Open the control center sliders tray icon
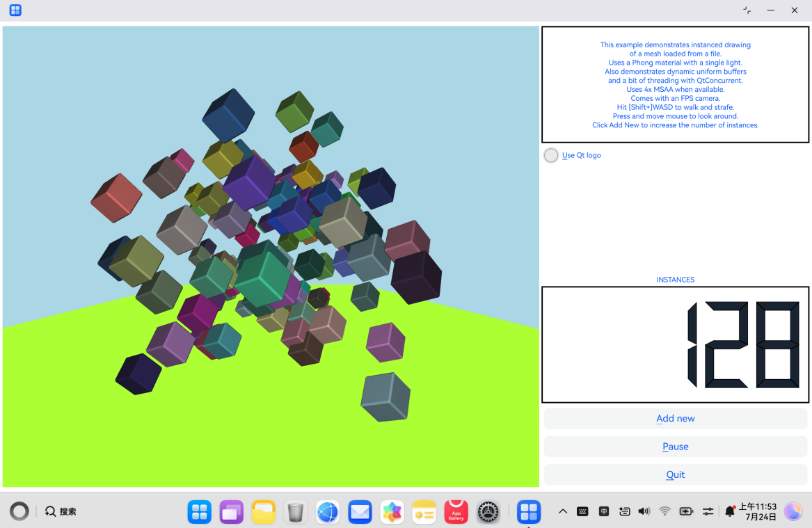The image size is (812, 528). 708,511
